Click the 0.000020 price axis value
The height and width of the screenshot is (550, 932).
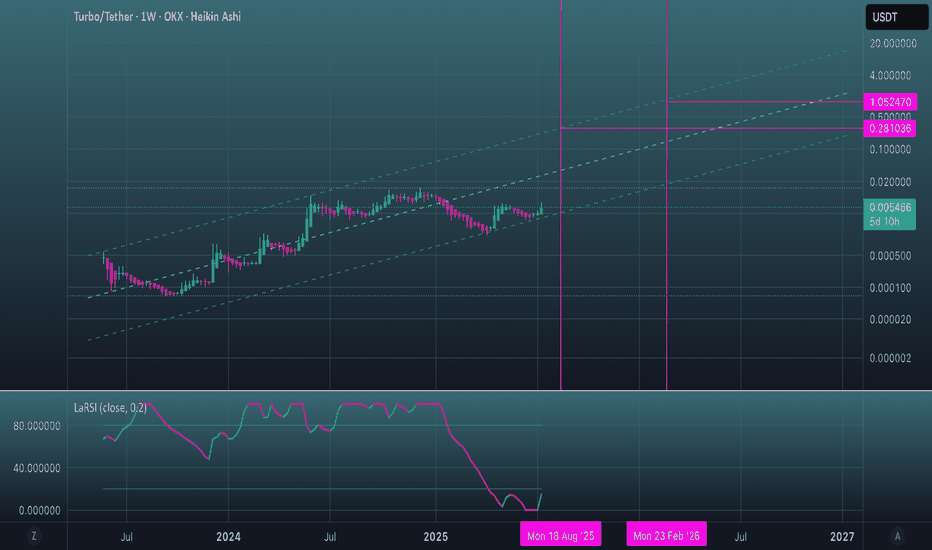point(890,319)
